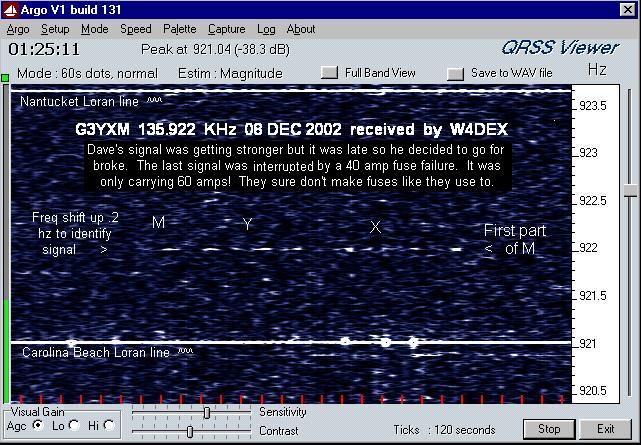Click the 'Freq shift up .2 hz' annotation
The height and width of the screenshot is (445, 641).
click(x=75, y=233)
